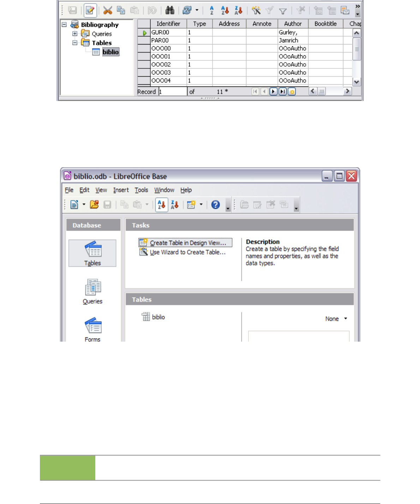
Task: Sort descending in the data view toolbar
Action: [238, 11]
